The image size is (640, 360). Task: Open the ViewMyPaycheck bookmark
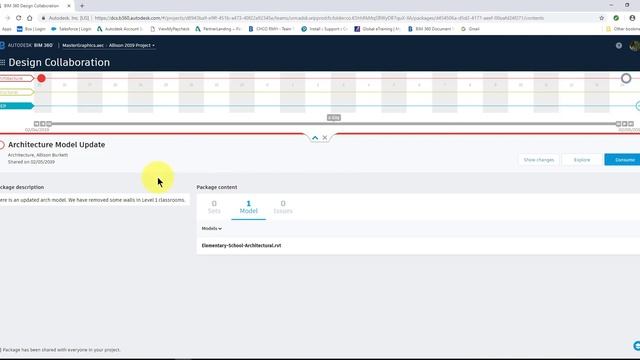click(x=170, y=29)
